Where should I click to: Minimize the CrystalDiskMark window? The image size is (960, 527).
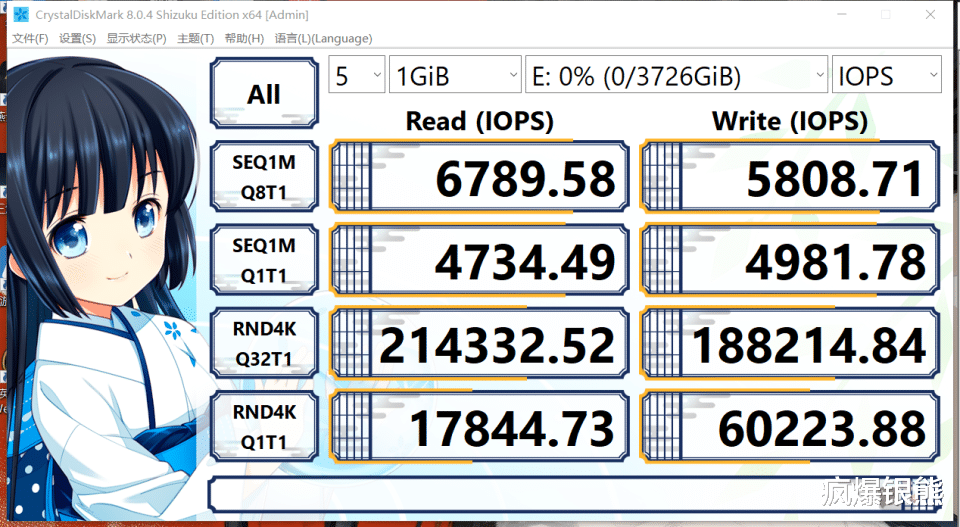coord(842,14)
